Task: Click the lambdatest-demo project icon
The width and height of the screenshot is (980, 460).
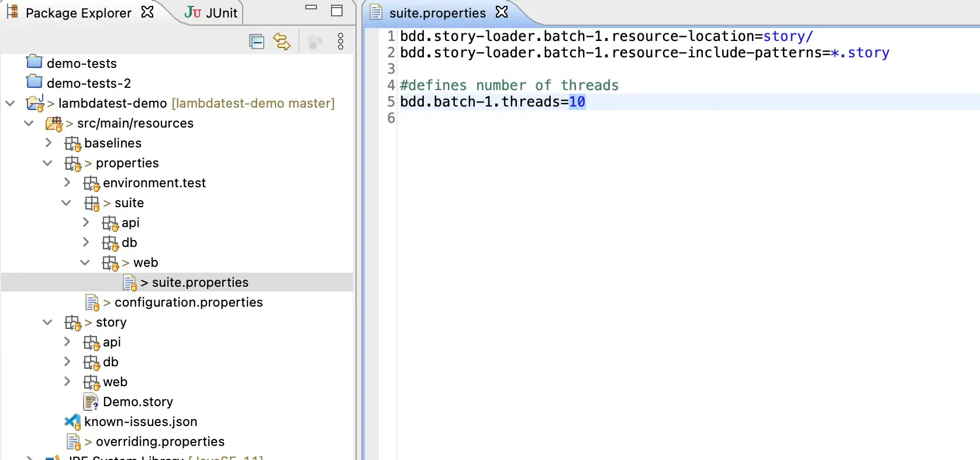Action: [x=35, y=104]
